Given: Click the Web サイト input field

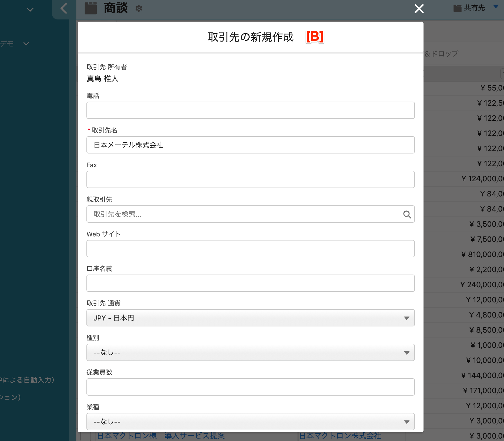Looking at the screenshot, I should point(250,249).
